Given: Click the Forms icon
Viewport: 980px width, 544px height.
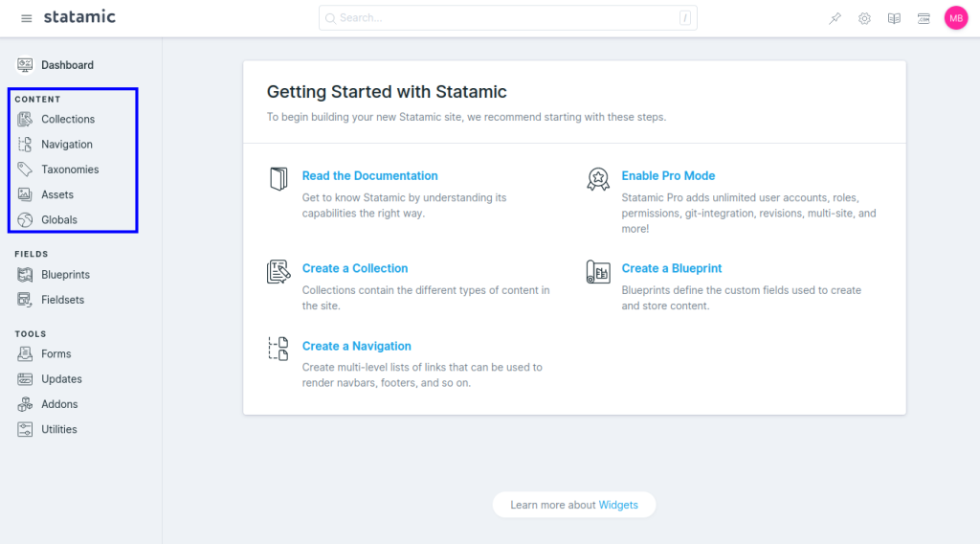Looking at the screenshot, I should pyautogui.click(x=25, y=354).
